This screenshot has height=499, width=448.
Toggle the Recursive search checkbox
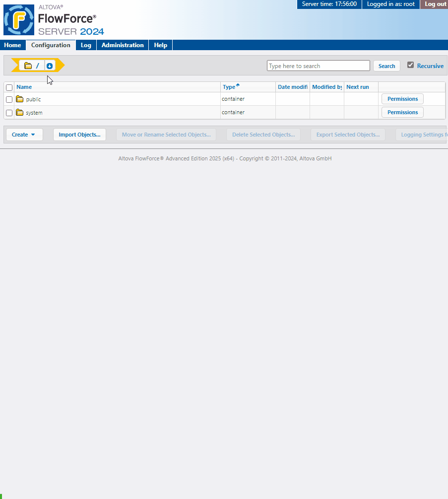tap(410, 65)
